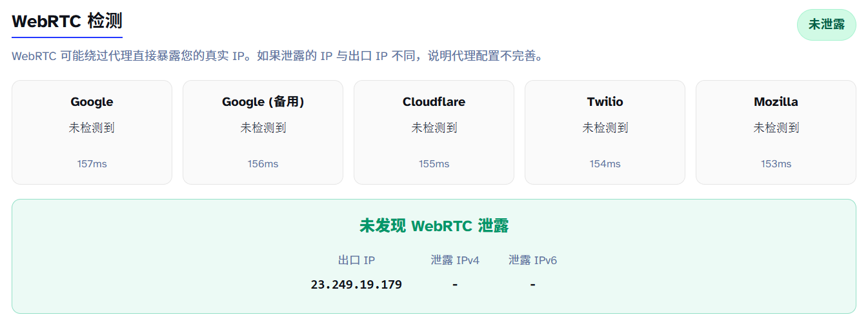Viewport: 868px width, 319px height.
Task: Click the 未泄露 status badge
Action: (826, 25)
